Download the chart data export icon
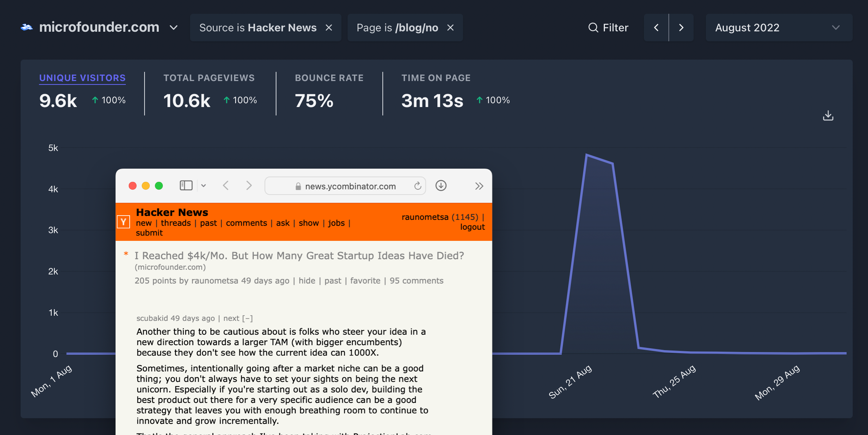This screenshot has width=868, height=435. coord(828,115)
